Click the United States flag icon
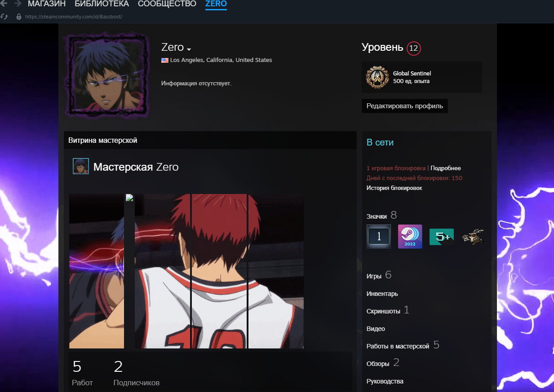Screen dimensions: 554x392 point(165,60)
